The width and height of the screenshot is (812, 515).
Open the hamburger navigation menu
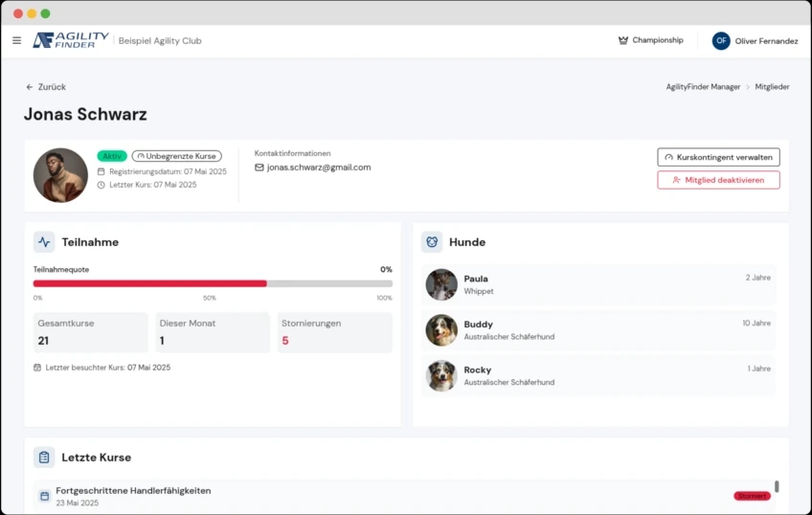pos(16,40)
